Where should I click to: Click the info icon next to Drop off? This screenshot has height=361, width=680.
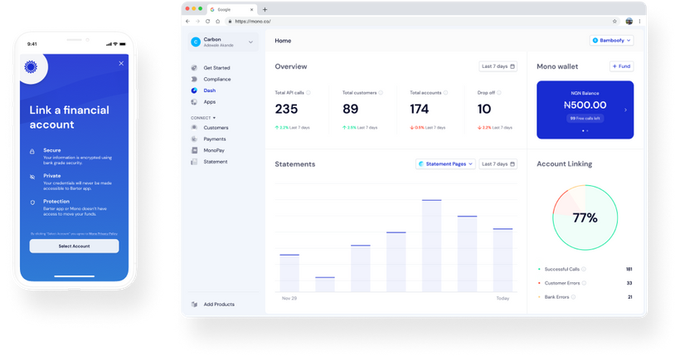pyautogui.click(x=499, y=92)
